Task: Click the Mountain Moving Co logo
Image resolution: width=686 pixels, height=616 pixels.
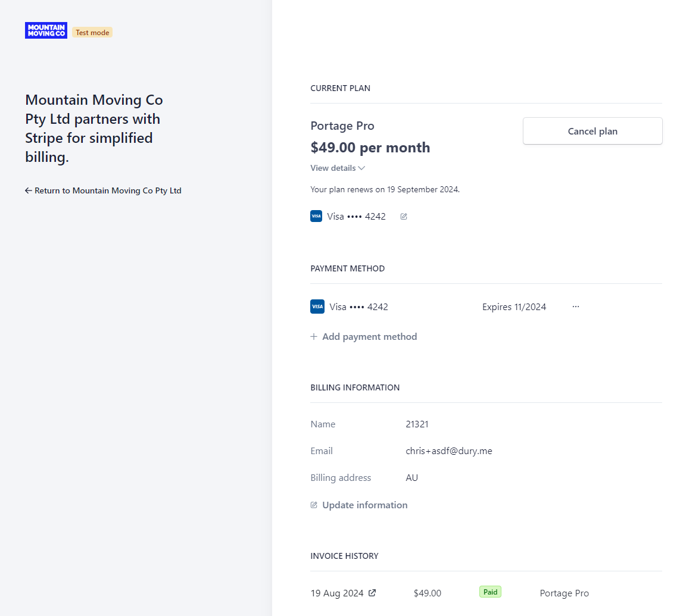Action: pos(46,30)
